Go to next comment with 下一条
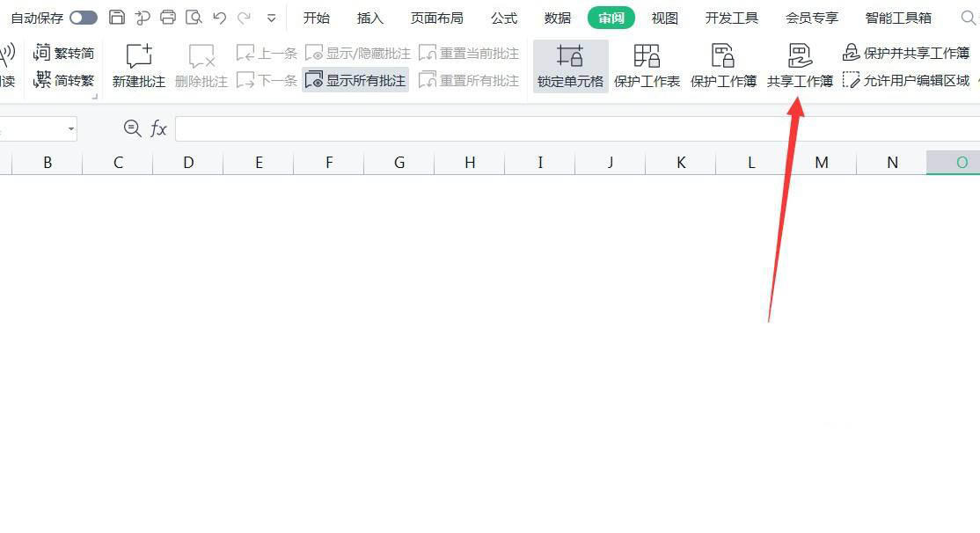980x533 pixels. (267, 80)
